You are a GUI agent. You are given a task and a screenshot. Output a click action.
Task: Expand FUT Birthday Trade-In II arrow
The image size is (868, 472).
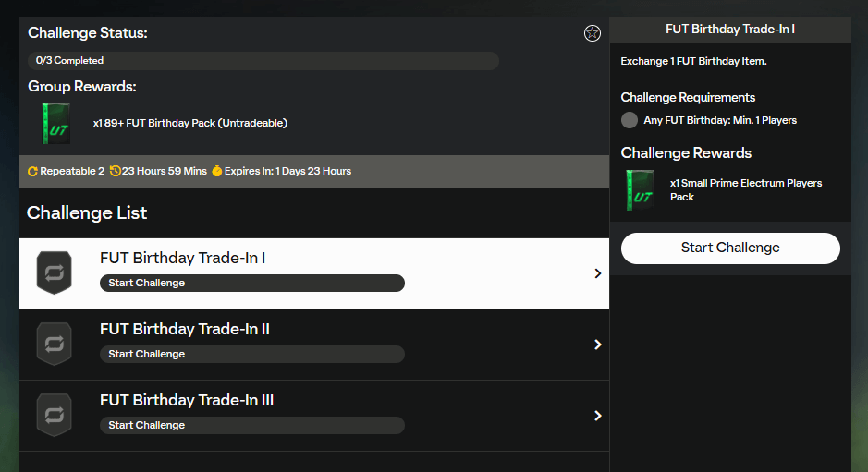[x=598, y=345]
